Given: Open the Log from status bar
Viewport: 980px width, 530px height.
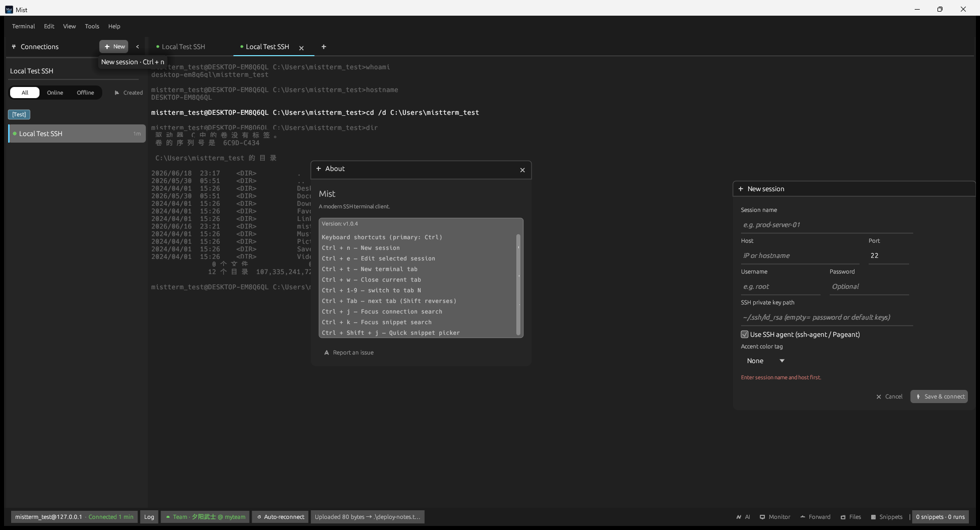Looking at the screenshot, I should (149, 517).
